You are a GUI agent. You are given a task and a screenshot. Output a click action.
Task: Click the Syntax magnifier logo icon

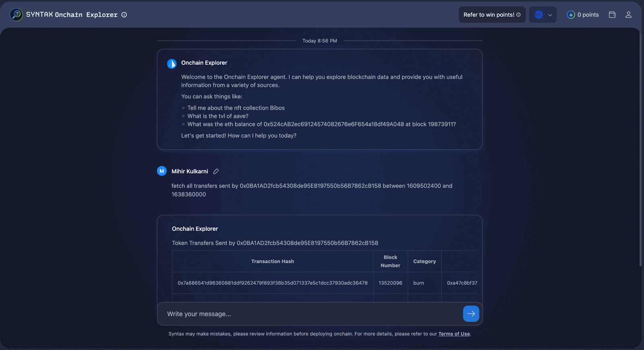16,15
